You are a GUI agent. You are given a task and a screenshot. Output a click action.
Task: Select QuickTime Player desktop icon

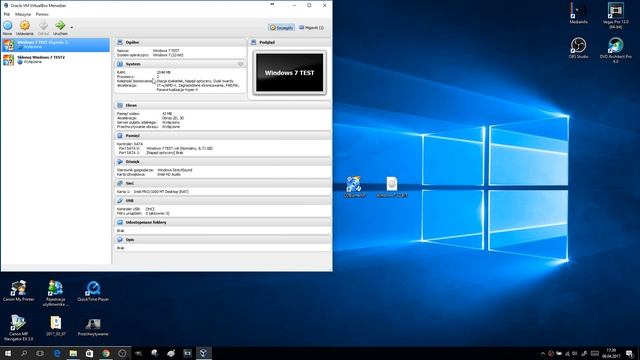tap(93, 291)
